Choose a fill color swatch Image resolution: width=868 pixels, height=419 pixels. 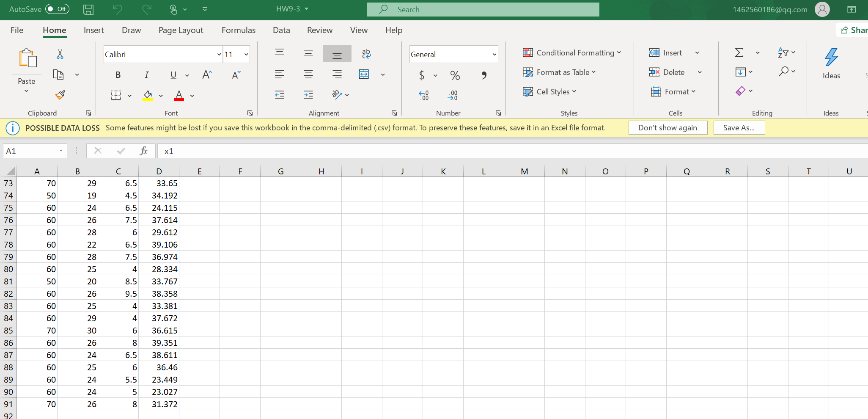pos(148,96)
